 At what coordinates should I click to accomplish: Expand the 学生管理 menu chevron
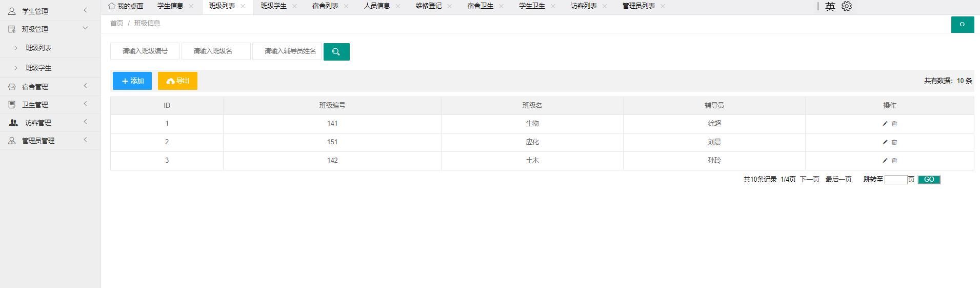coord(85,10)
